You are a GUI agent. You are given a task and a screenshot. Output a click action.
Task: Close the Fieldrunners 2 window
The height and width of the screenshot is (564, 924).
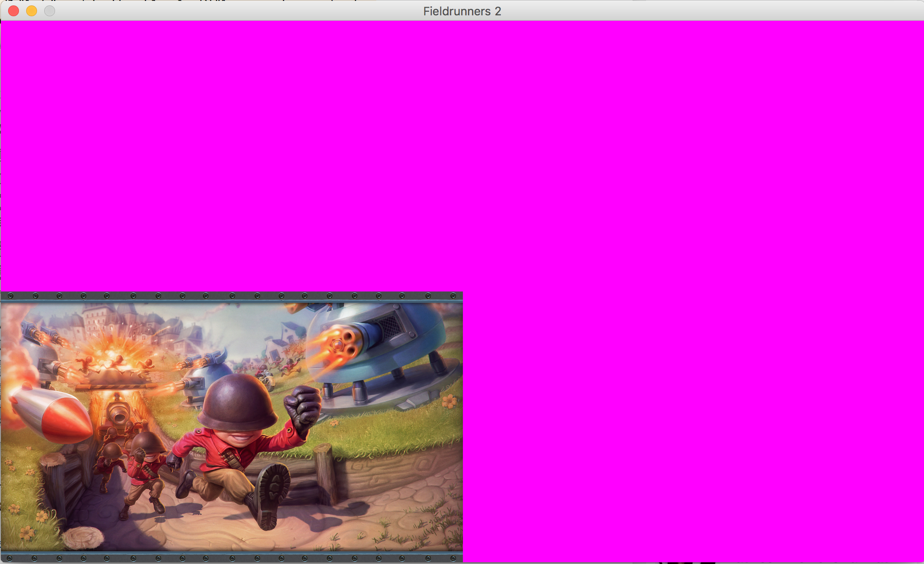point(13,11)
